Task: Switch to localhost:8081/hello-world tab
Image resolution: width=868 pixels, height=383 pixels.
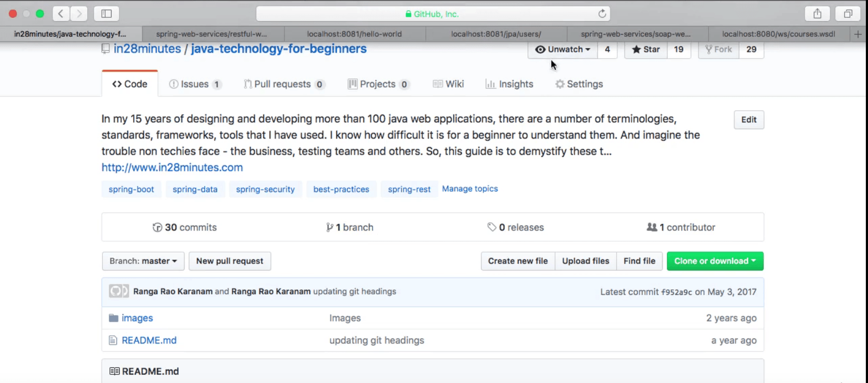Action: pos(355,34)
